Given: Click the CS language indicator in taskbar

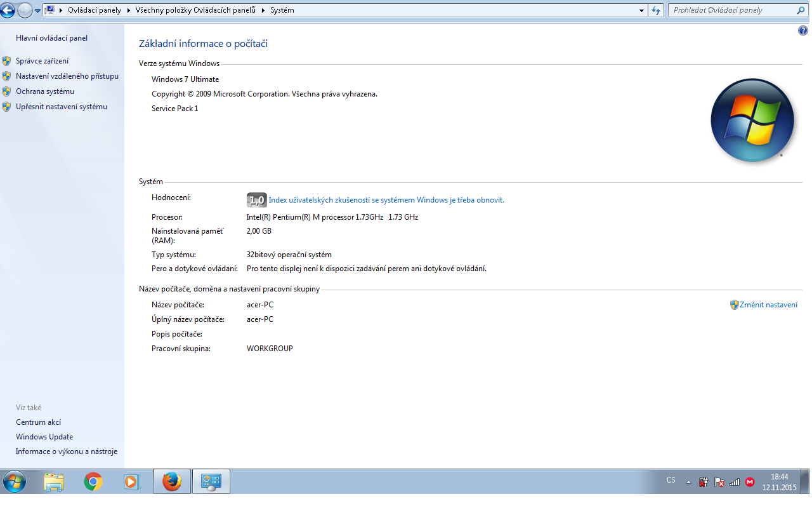Looking at the screenshot, I should click(x=671, y=480).
